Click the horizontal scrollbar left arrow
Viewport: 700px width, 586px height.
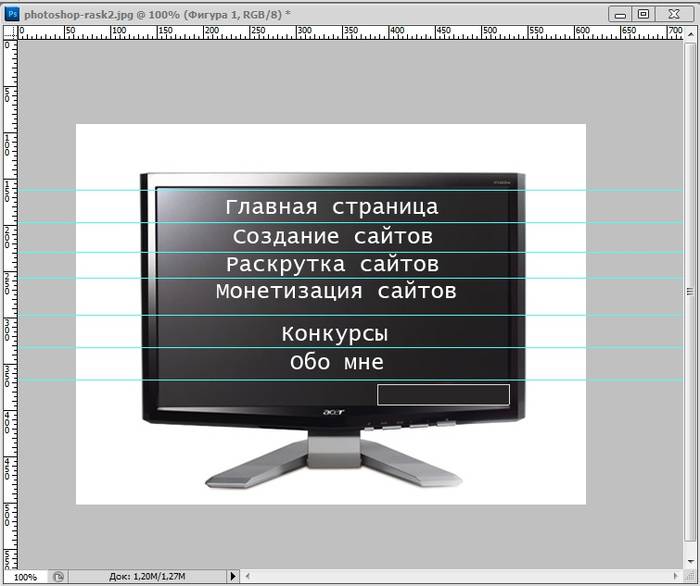click(x=248, y=577)
